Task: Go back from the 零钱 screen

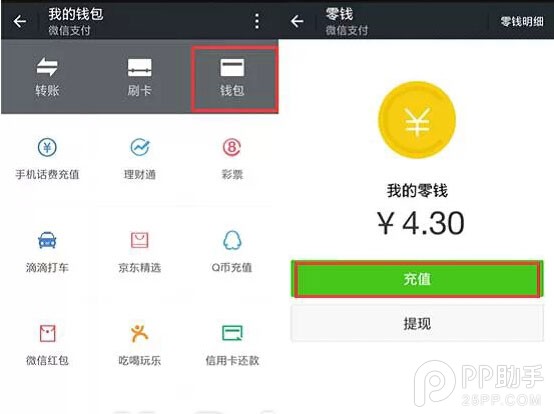Action: point(297,22)
